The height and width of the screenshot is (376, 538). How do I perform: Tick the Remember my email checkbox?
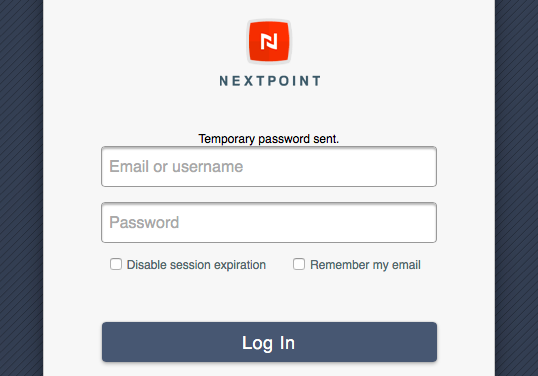(x=299, y=264)
